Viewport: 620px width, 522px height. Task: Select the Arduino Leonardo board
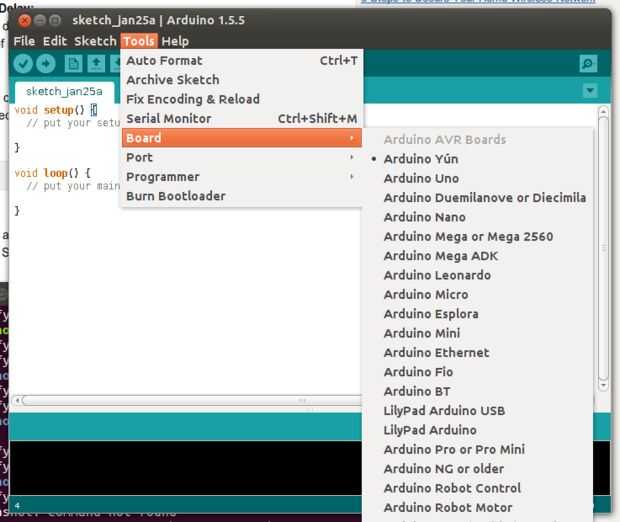click(478, 275)
